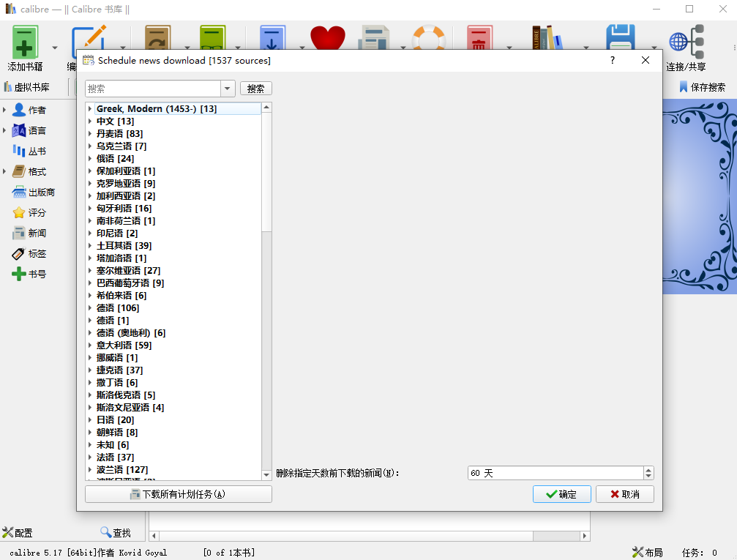Screen dimensions: 737x560
Task: Click the Add books toolbar icon
Action: click(x=25, y=42)
